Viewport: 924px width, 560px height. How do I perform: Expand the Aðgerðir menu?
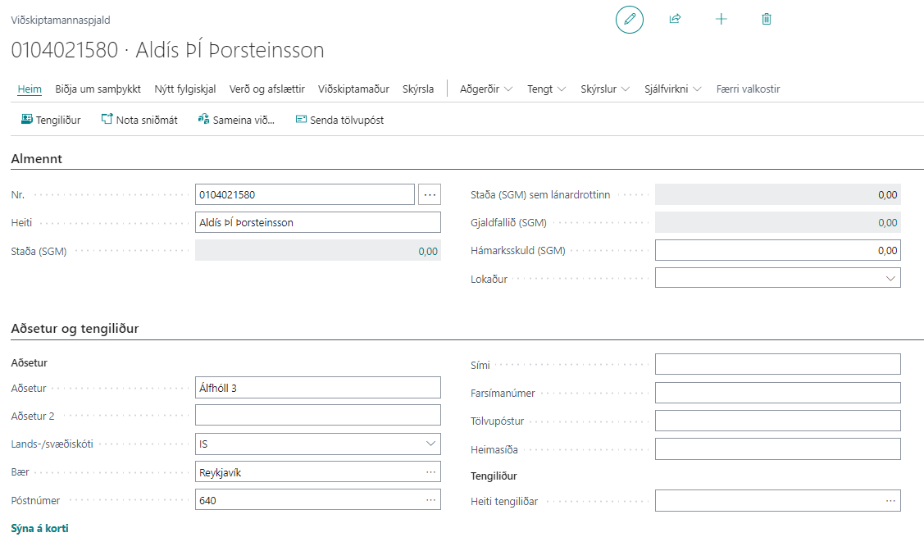coord(486,89)
